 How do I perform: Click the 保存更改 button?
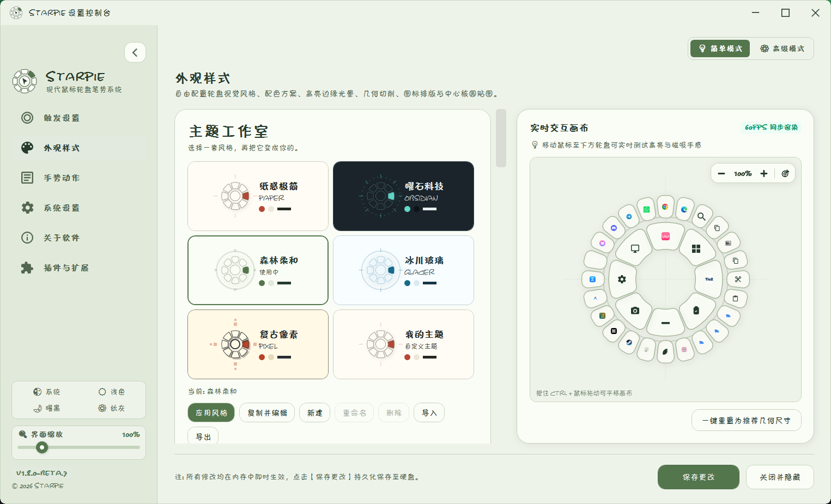point(698,477)
